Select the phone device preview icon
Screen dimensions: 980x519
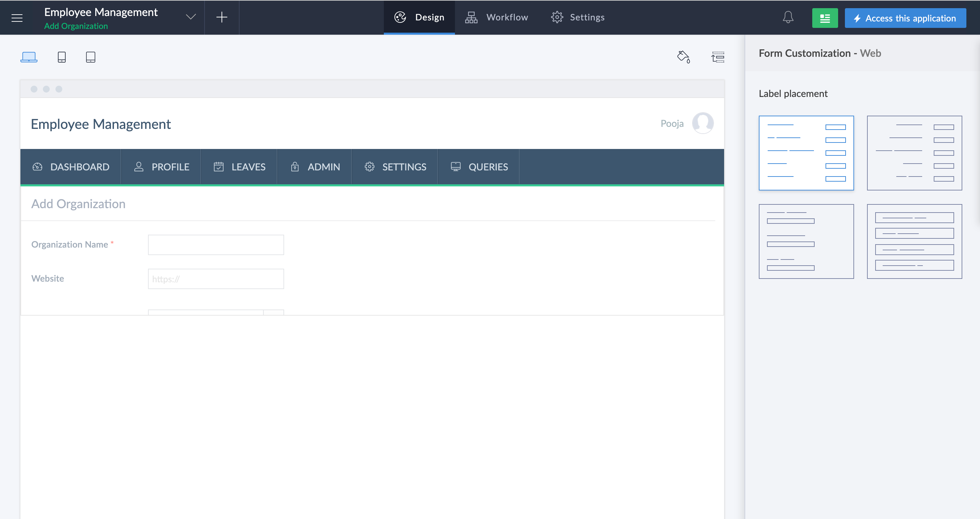[x=62, y=57]
